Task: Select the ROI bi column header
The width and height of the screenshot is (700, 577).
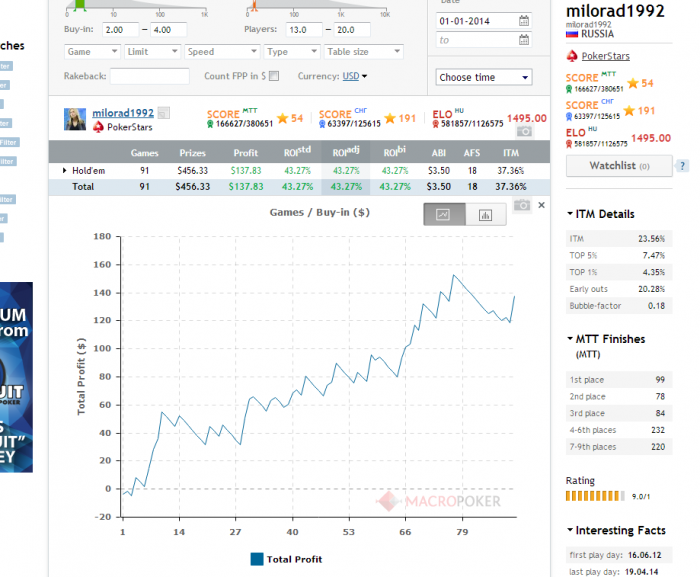Action: pyautogui.click(x=395, y=152)
